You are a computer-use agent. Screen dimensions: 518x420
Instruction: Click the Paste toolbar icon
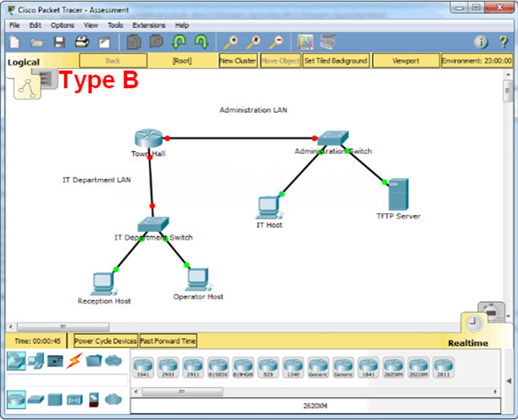pyautogui.click(x=156, y=42)
